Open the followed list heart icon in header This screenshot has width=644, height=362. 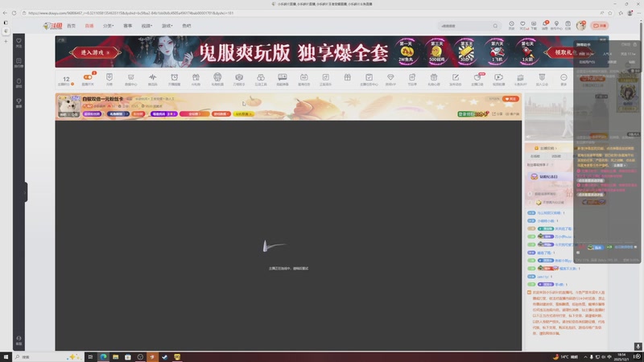click(522, 24)
